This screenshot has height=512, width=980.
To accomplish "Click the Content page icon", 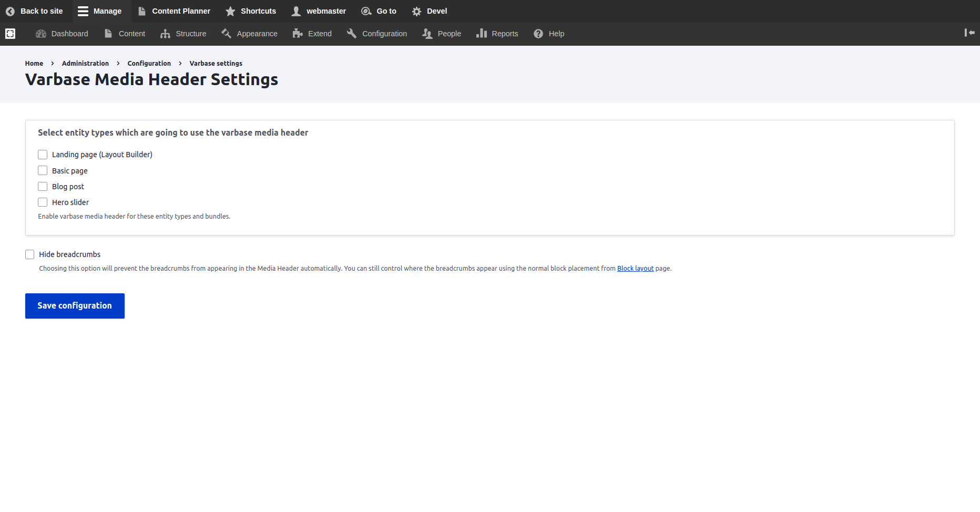I will (x=108, y=34).
